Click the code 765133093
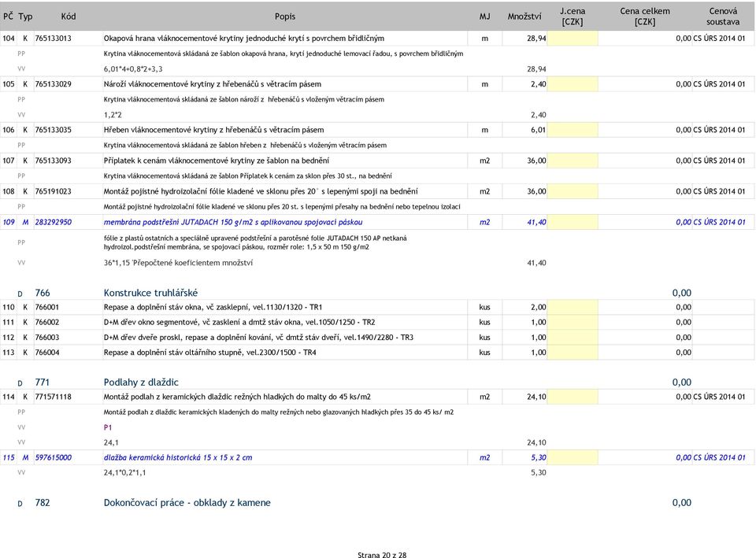This screenshot has width=756, height=558. point(53,161)
